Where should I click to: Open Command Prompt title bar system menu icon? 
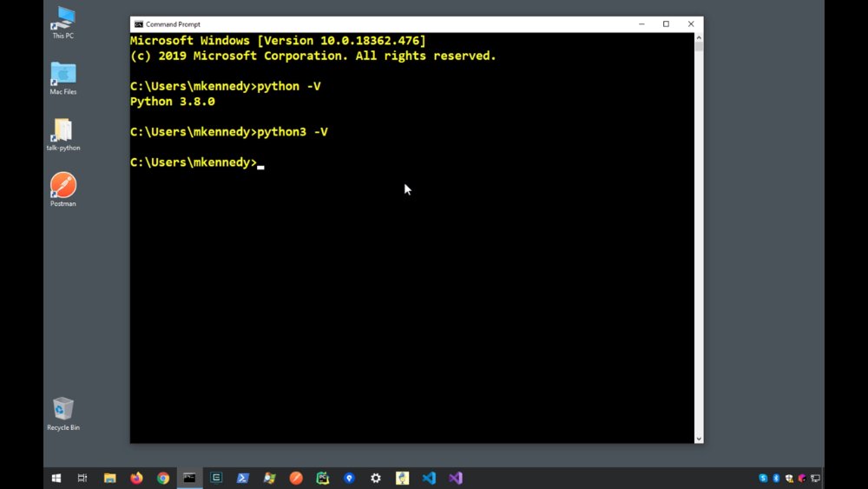pyautogui.click(x=139, y=24)
